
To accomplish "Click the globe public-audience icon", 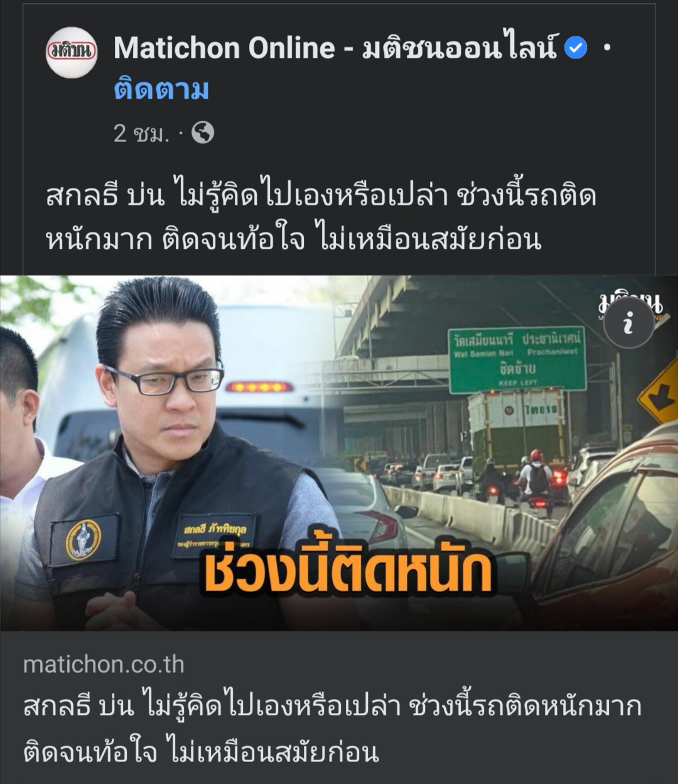I will coord(202,133).
